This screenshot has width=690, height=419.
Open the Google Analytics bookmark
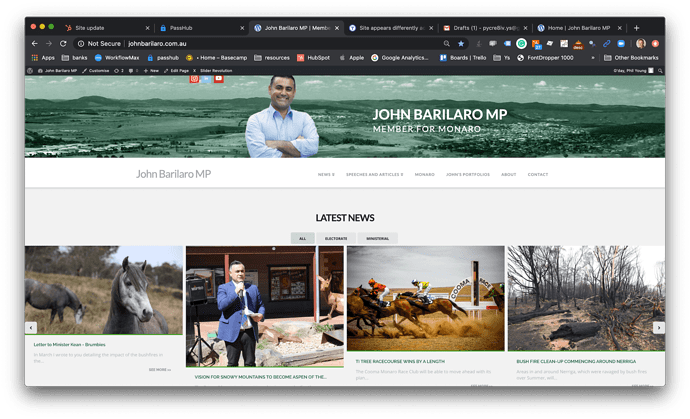coord(400,58)
